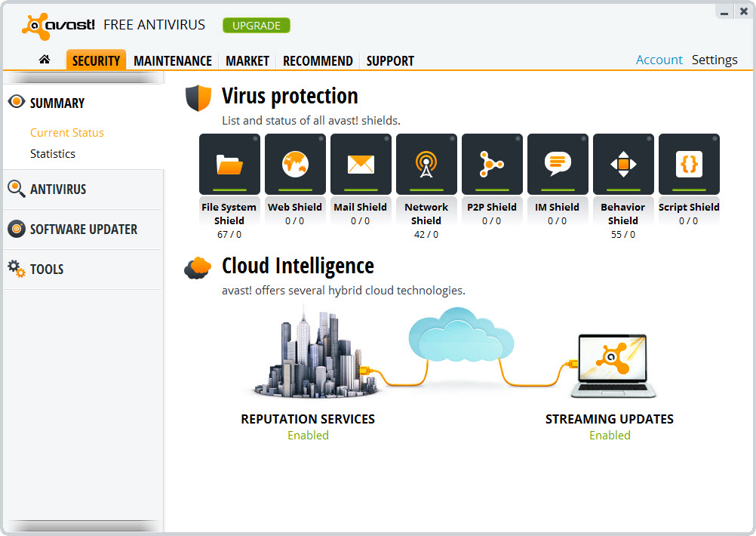
Task: Click Enabled under Reputation Services
Action: tap(308, 435)
